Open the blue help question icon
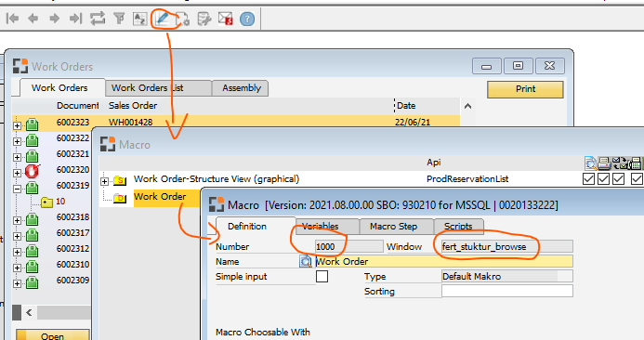The width and height of the screenshot is (644, 340). point(247,19)
